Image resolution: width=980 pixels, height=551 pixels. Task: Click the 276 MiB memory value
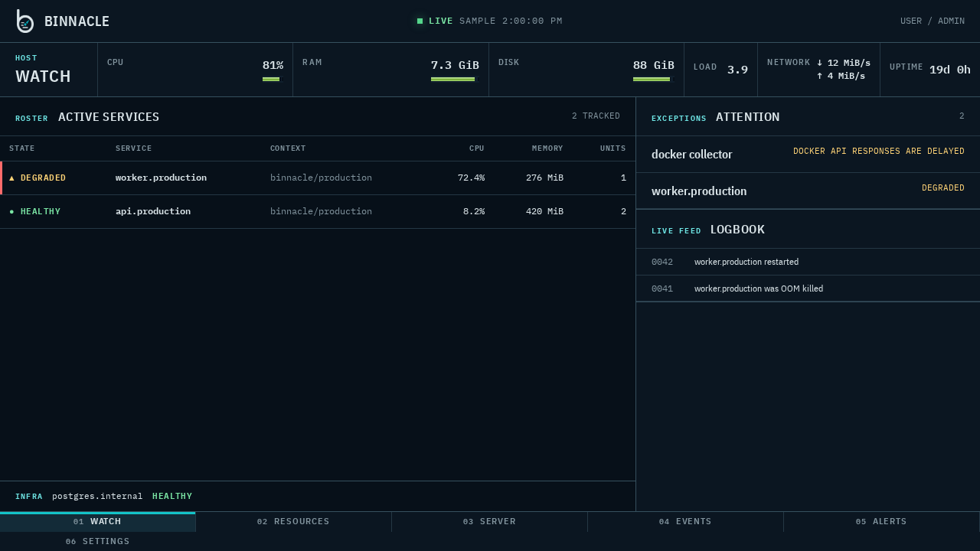pos(544,178)
